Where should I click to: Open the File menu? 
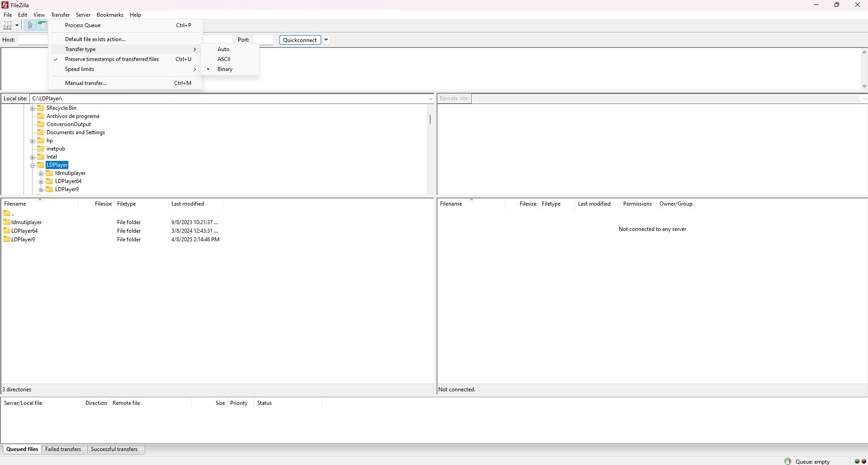coord(8,15)
